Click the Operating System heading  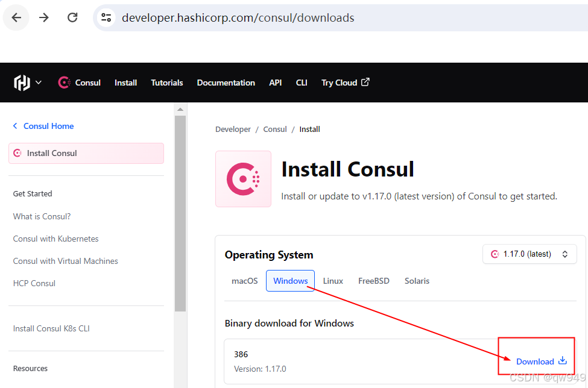269,255
